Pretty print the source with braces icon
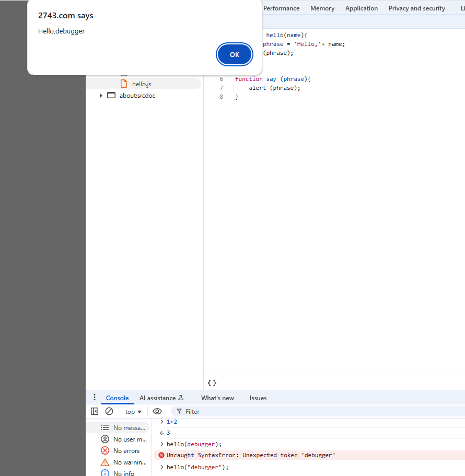The image size is (465, 476). 212,383
